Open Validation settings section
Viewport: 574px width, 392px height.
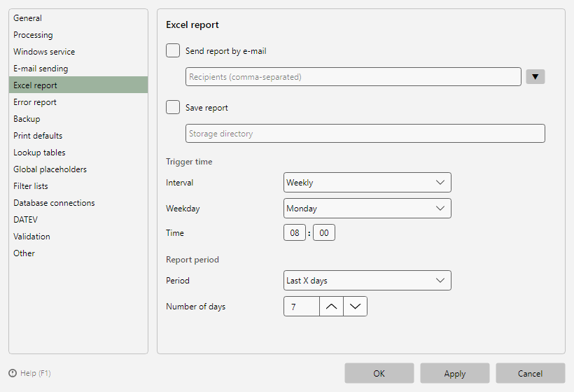coord(78,237)
